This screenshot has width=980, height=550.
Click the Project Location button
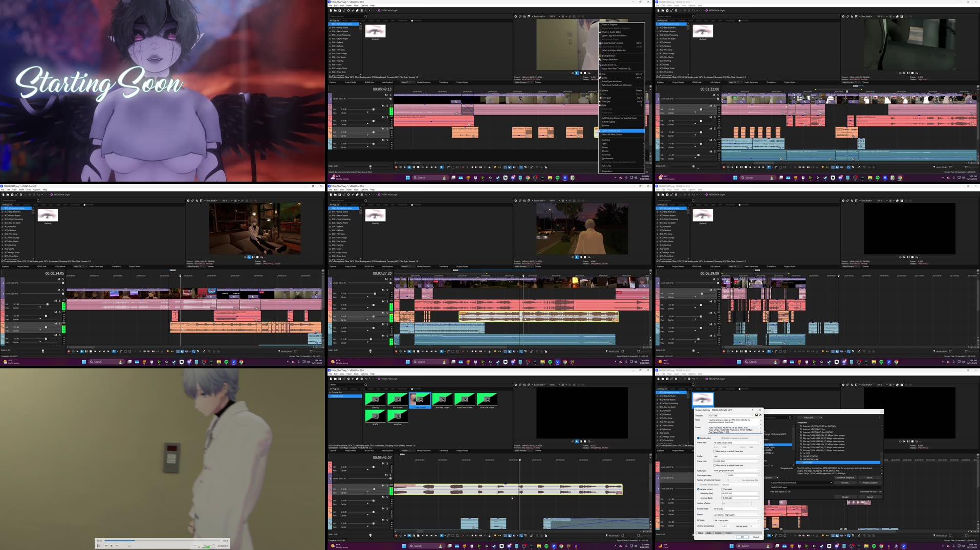pos(870,482)
